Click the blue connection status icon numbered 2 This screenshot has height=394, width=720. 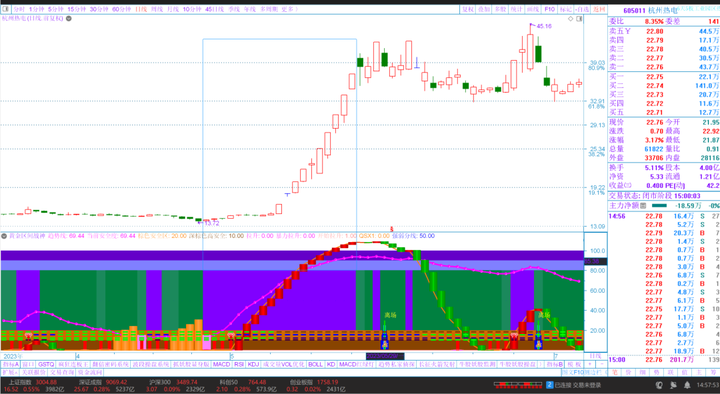(x=549, y=385)
